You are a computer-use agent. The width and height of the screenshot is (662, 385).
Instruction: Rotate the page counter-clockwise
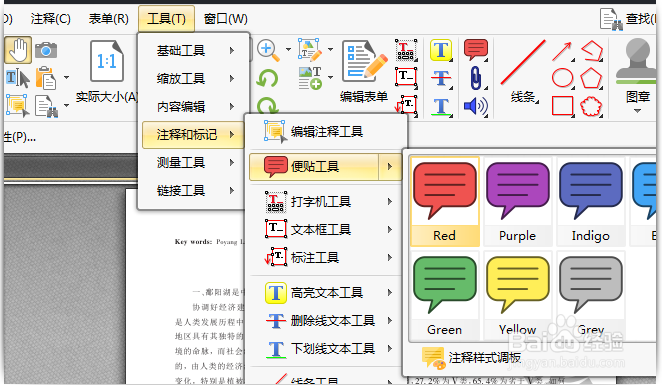[267, 79]
